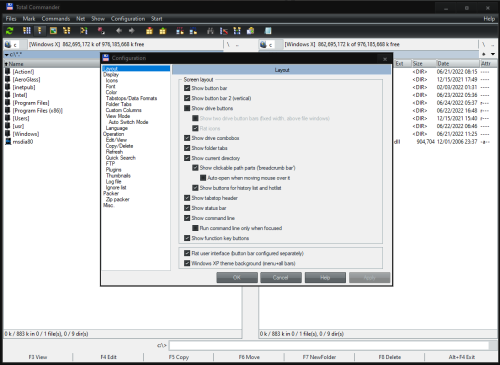The height and width of the screenshot is (365, 500).
Task: Open left panel drive combobox
Action: [15, 44]
